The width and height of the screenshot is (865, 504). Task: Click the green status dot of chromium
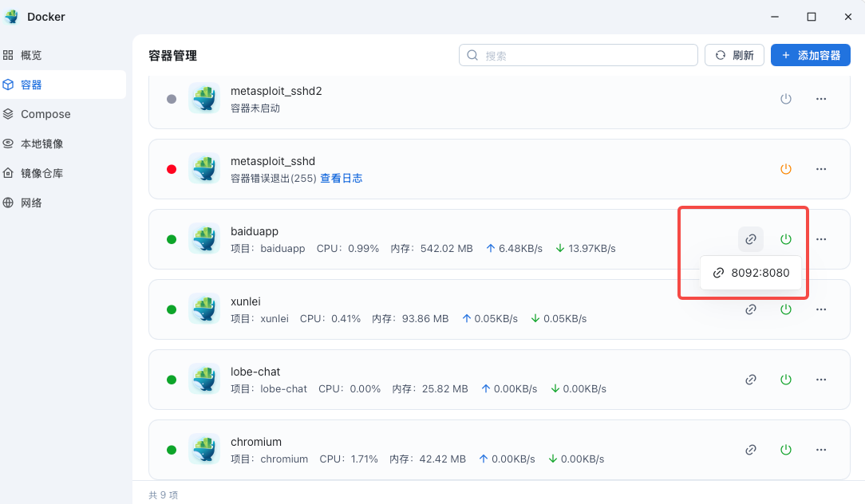pos(172,450)
